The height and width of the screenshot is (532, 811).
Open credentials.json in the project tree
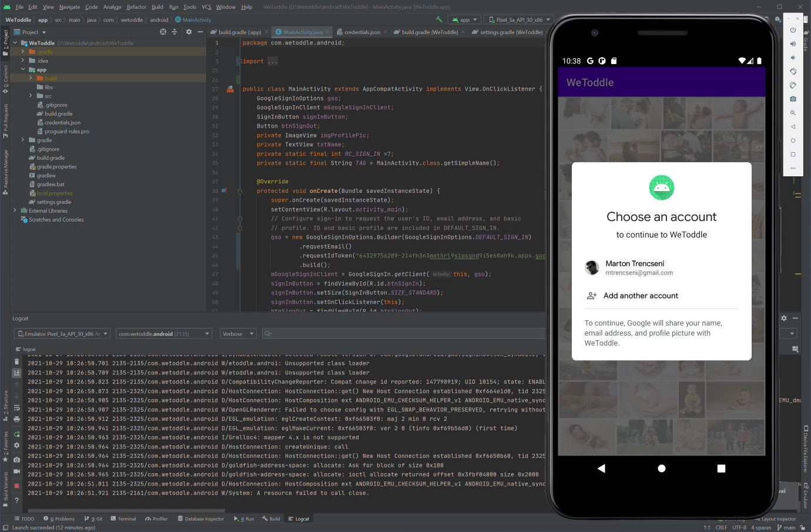[62, 123]
